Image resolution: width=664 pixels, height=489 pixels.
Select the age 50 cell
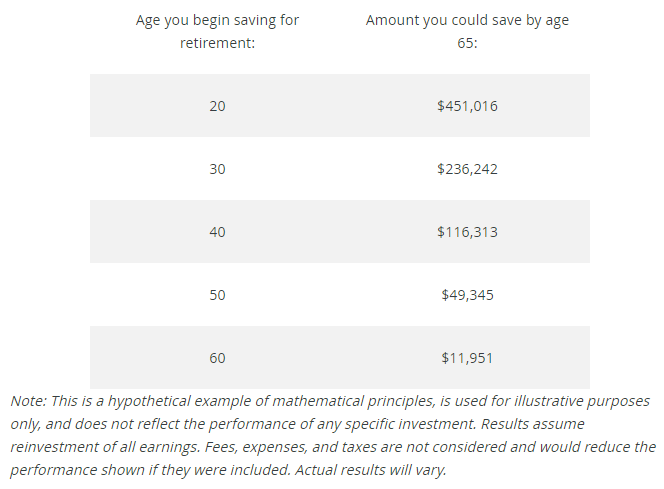click(217, 295)
